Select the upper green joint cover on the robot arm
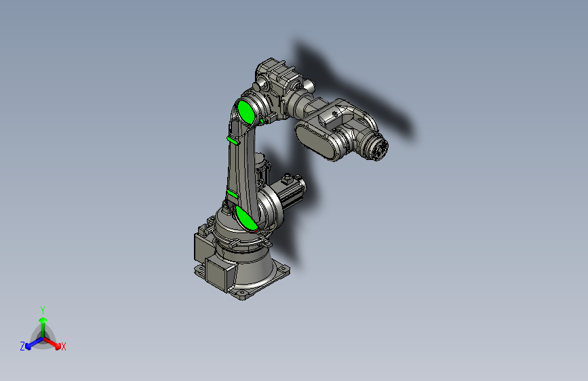Screen dimensions: 588x381 coord(246,111)
